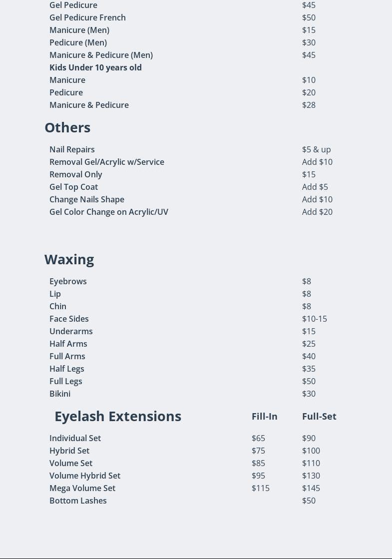Click the Gel Top Coat item
The image size is (392, 559).
click(x=73, y=187)
